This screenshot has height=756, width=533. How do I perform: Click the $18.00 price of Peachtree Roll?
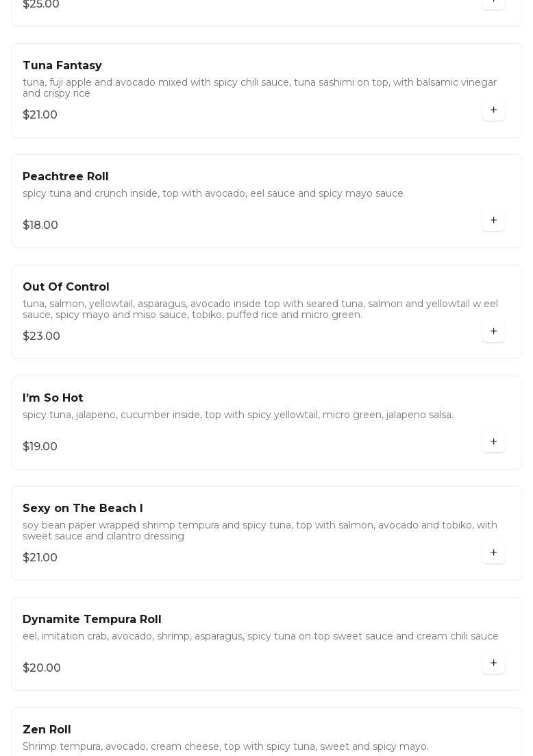40,225
